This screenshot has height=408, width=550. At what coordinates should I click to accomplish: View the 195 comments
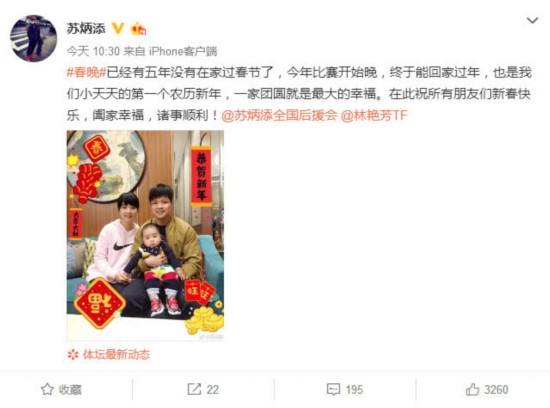[x=354, y=390]
